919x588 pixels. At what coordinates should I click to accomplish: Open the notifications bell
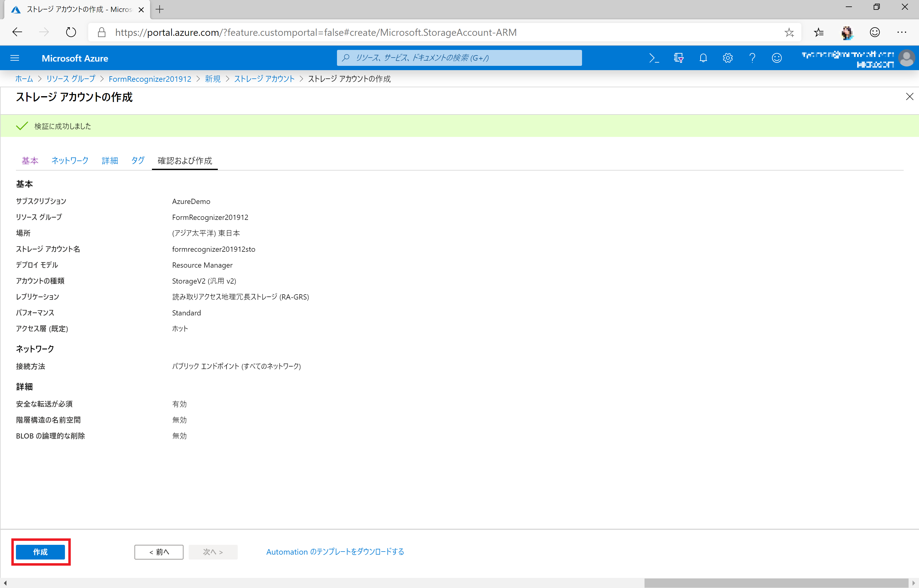703,58
